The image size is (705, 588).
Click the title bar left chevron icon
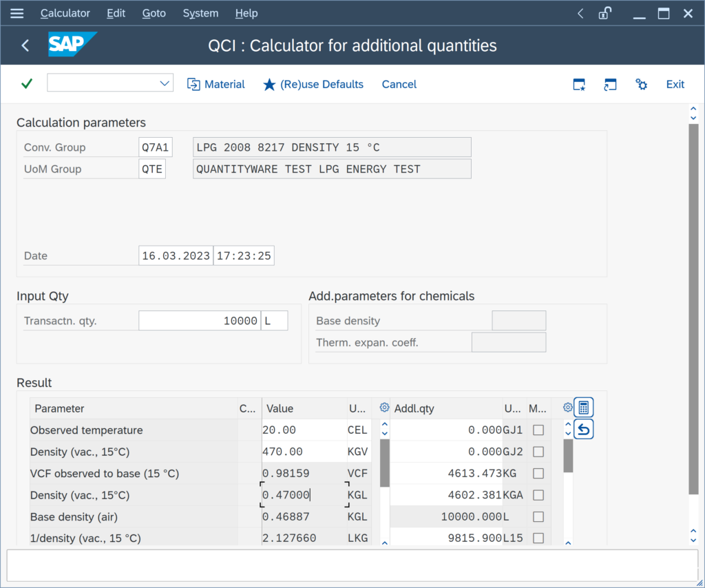tap(580, 14)
